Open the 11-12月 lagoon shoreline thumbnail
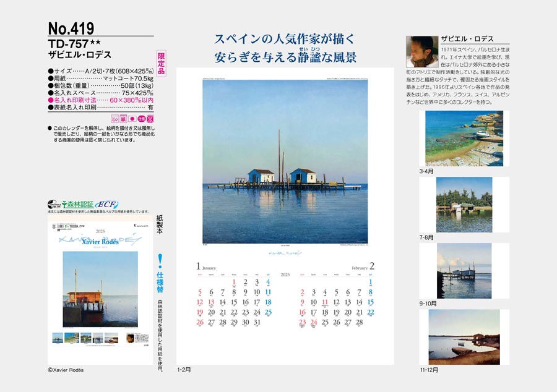Viewport: 557px width, 392px height. (464, 336)
